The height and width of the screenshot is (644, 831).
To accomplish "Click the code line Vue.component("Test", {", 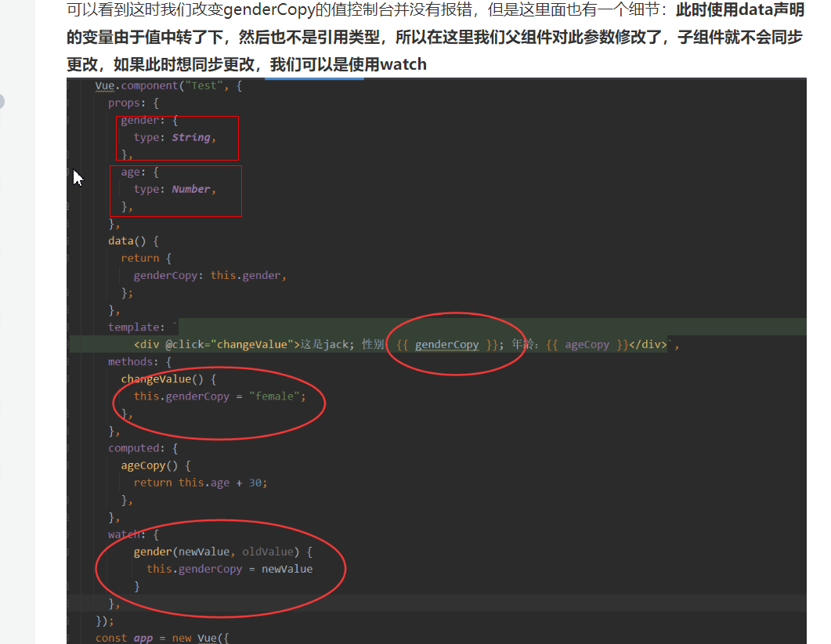I will pos(168,86).
